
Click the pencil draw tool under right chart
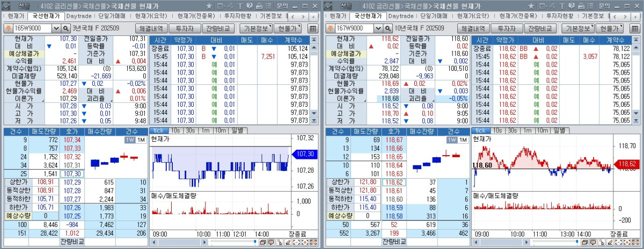coord(610,243)
